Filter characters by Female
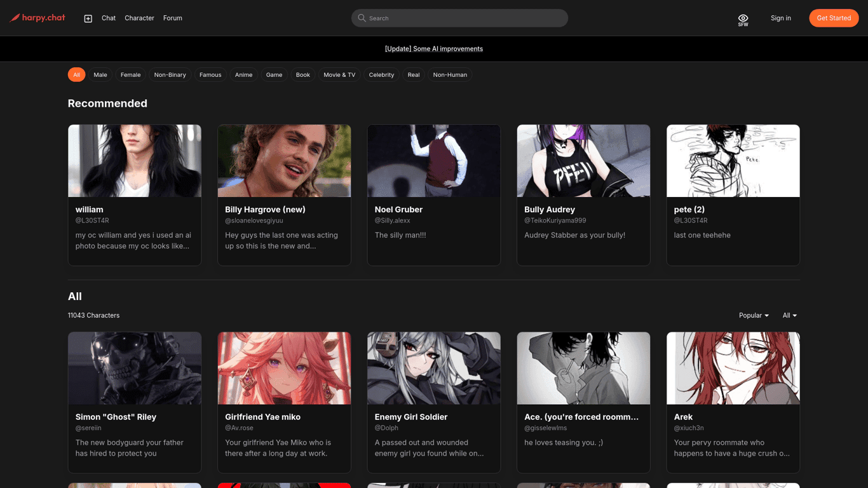The height and width of the screenshot is (488, 868). pyautogui.click(x=131, y=75)
